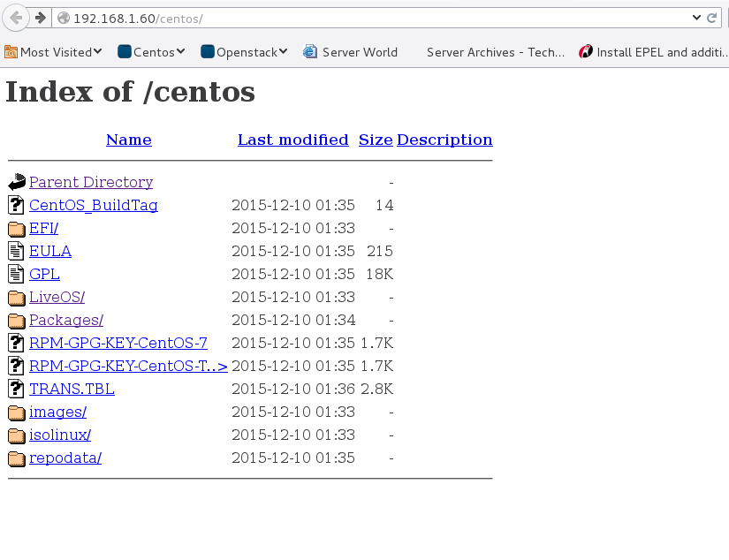Click the folder icon beside LiveOS/

pyautogui.click(x=17, y=298)
